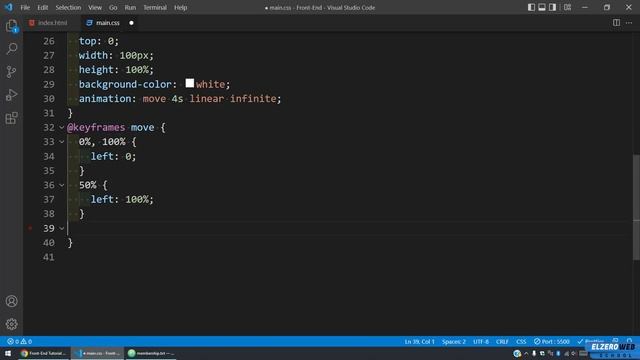640x360 pixels.
Task: Open the Explorer view in activity bar
Action: coord(11,26)
